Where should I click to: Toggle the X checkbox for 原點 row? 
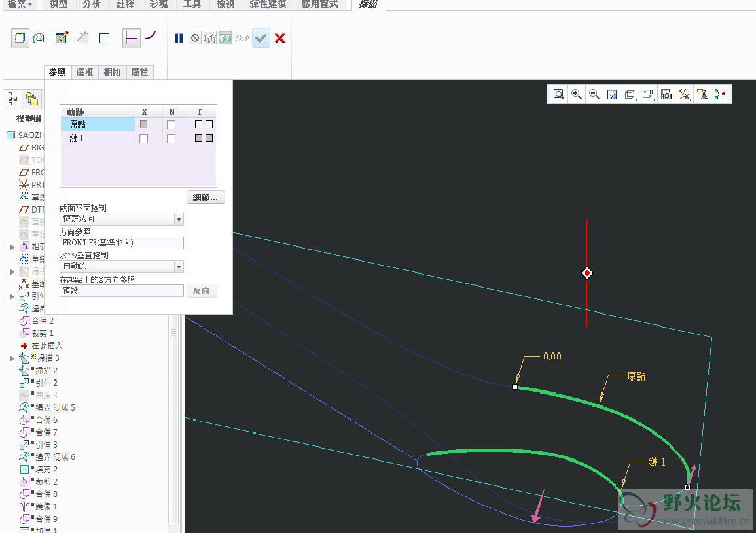point(144,124)
